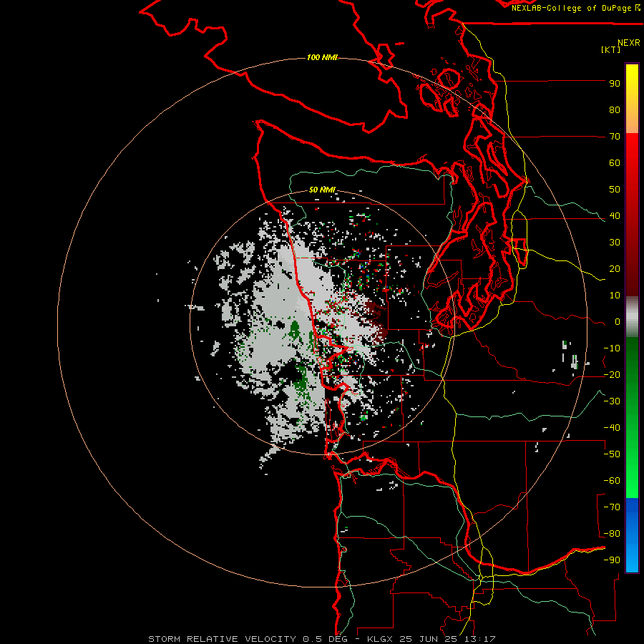Click the 30 knot scale label
Viewport: 644px width, 644px height.
tap(615, 243)
